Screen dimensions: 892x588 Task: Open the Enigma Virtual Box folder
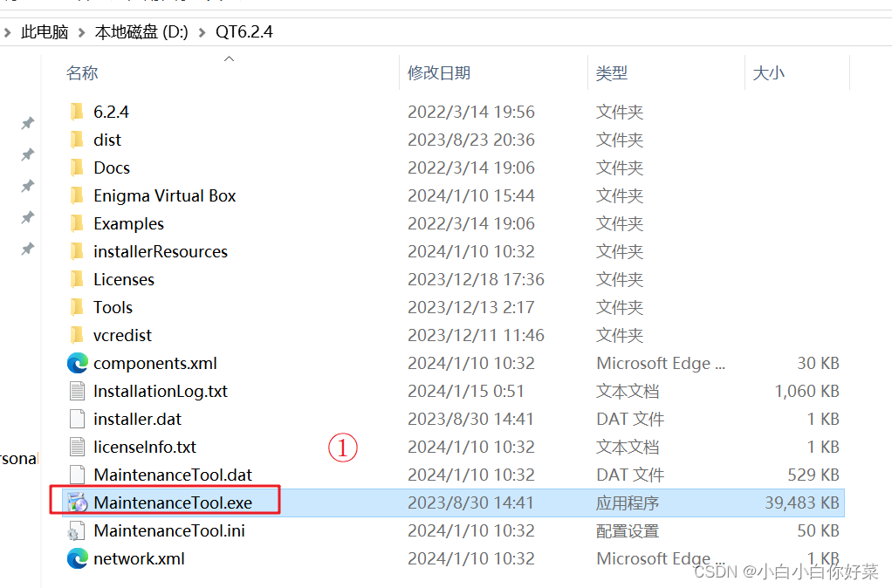pos(163,195)
